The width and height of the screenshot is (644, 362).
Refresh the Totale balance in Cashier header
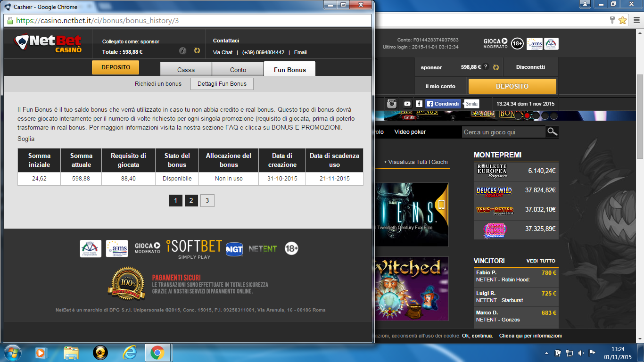[x=197, y=51]
